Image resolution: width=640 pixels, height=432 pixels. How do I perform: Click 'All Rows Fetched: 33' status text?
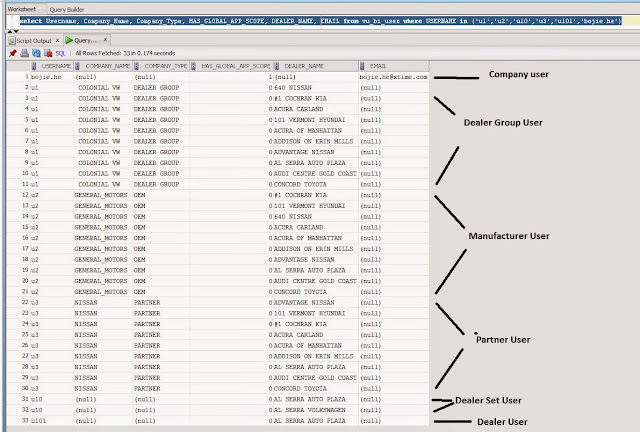[x=125, y=53]
